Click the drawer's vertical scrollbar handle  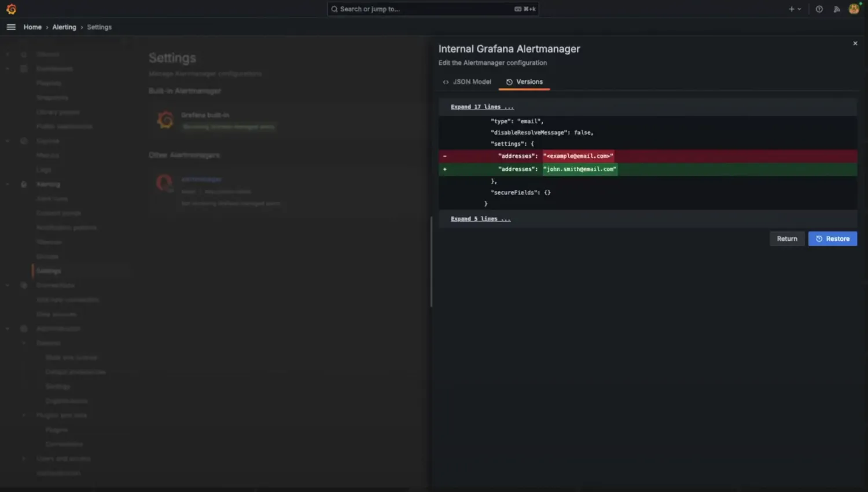(431, 262)
